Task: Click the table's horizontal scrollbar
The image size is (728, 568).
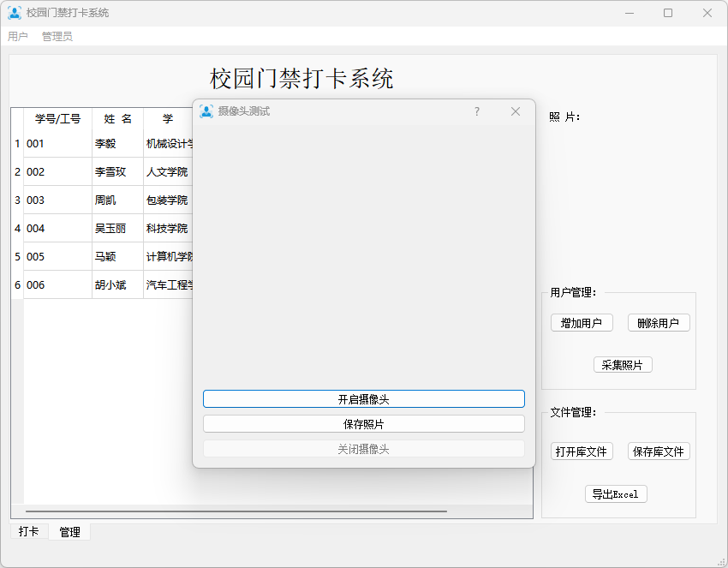Action: coord(236,511)
